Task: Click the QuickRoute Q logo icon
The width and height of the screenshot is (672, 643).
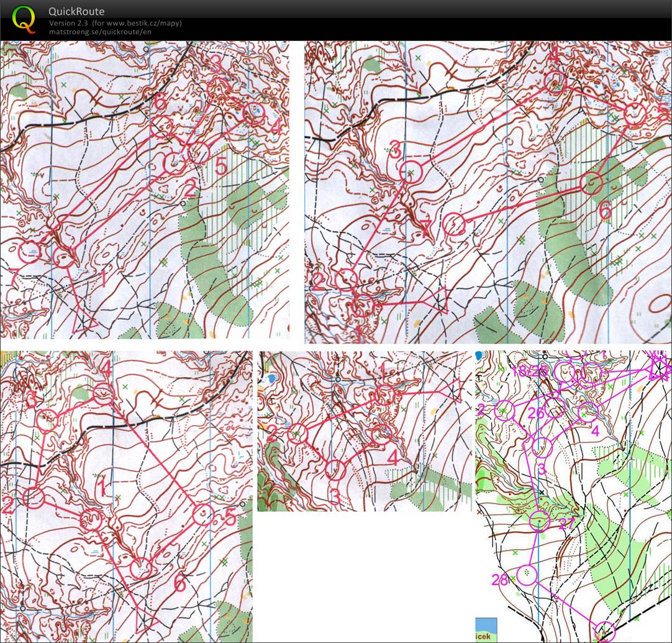Action: click(24, 20)
